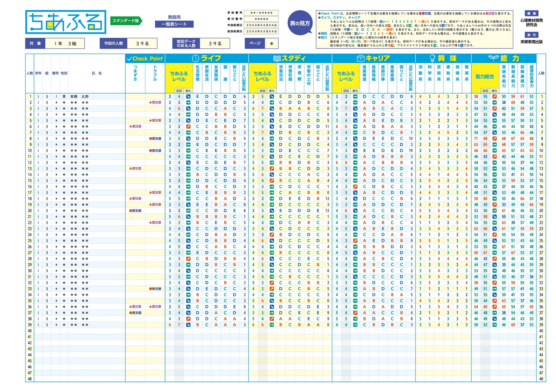Click row 2 キャリア green right-arrow change icon

(355, 103)
